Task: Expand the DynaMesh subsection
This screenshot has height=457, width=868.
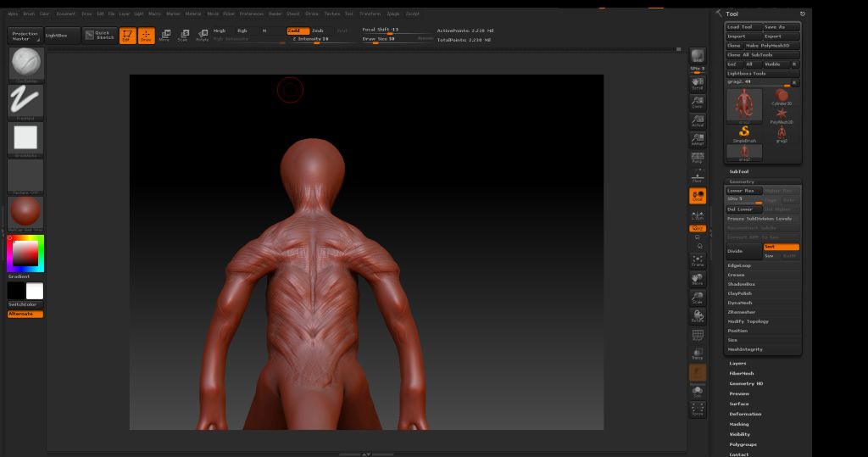Action: point(739,303)
